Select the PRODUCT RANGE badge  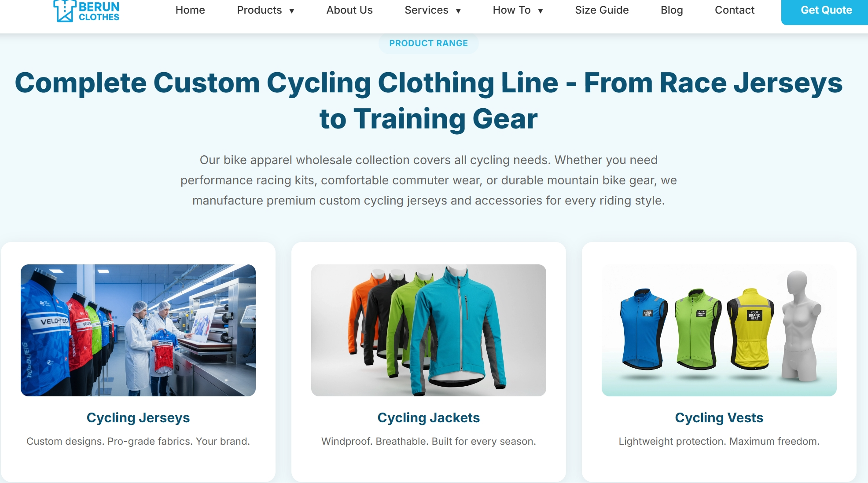pos(428,43)
